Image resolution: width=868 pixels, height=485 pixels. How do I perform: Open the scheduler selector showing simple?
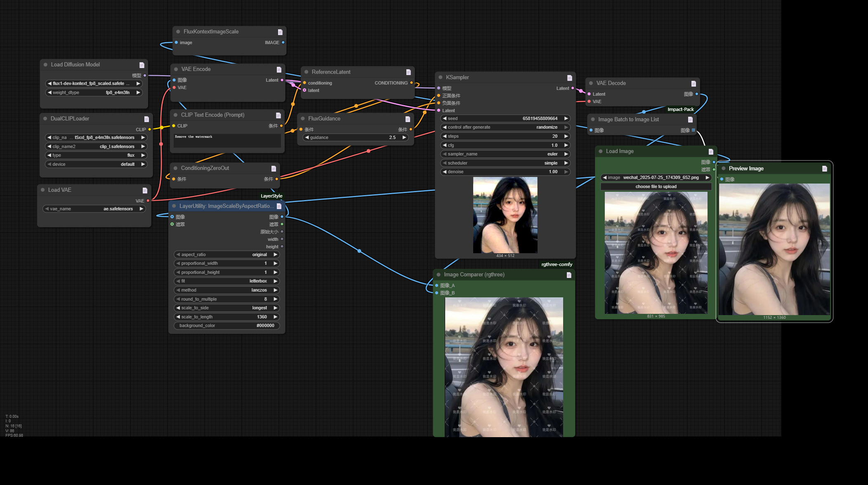point(505,163)
